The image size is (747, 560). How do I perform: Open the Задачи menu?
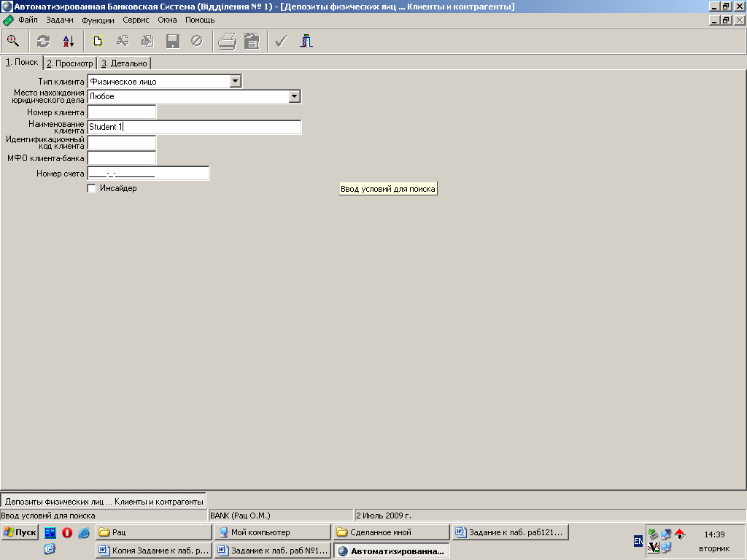60,20
